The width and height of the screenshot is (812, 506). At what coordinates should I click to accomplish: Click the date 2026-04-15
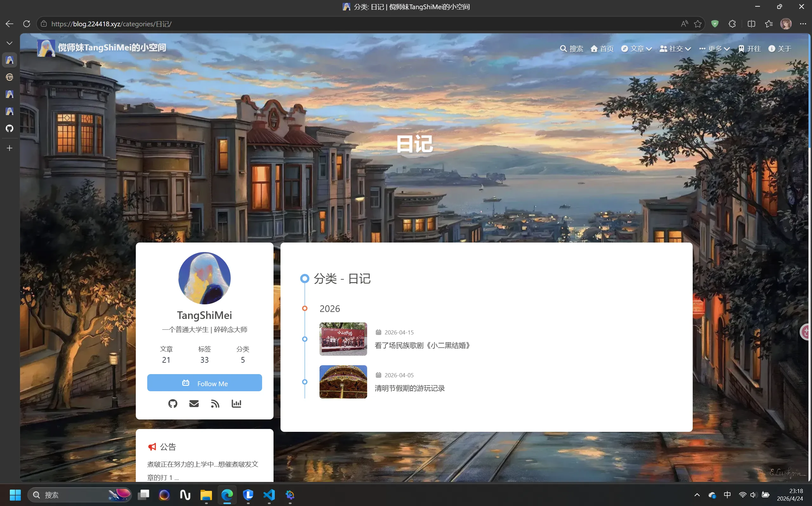[399, 332]
